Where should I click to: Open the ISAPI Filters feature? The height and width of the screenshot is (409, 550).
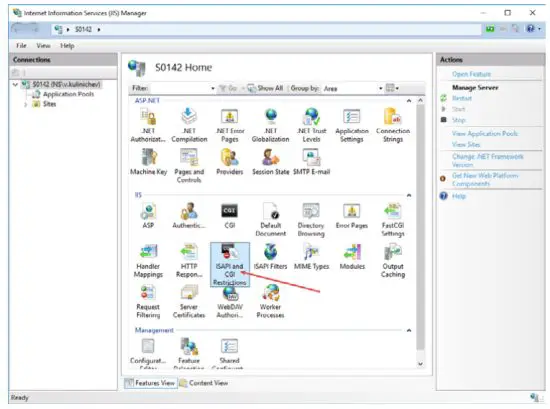pos(270,257)
